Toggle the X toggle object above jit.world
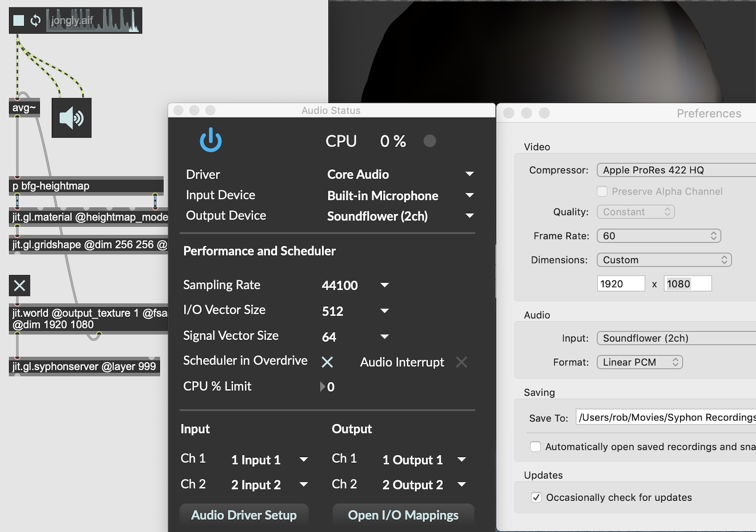Image resolution: width=756 pixels, height=532 pixels. pos(19,285)
